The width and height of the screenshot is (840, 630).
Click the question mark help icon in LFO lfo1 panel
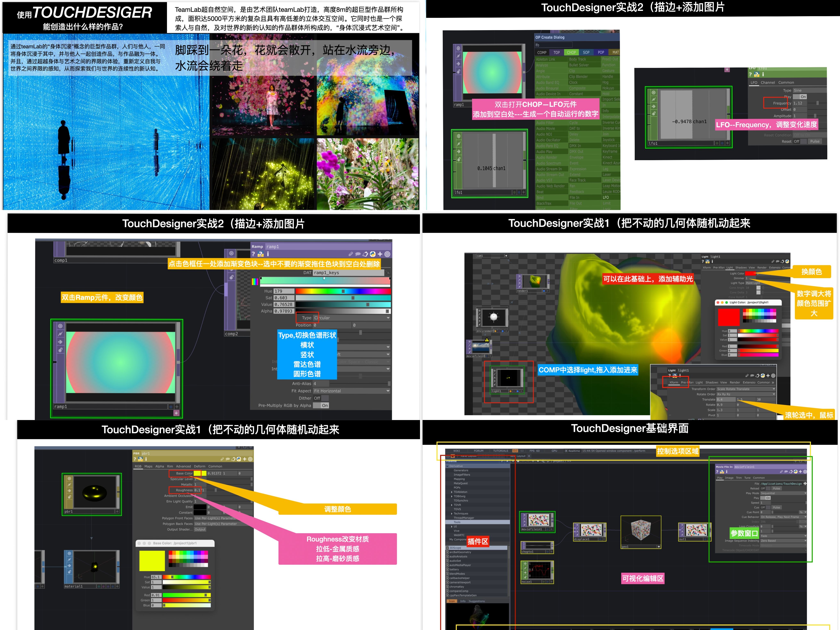click(750, 74)
